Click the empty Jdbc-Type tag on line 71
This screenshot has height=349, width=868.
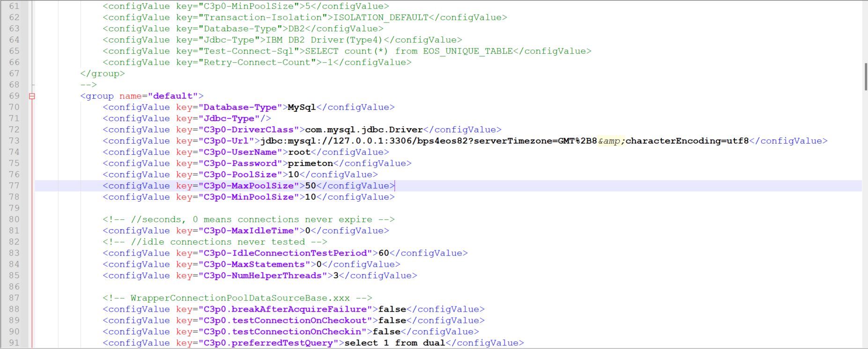(x=186, y=118)
